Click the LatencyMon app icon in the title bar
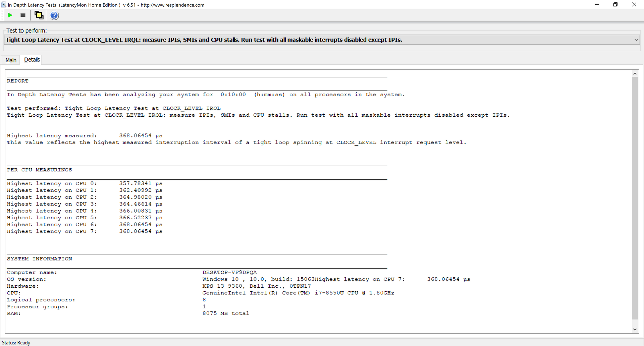644x346 pixels. (4, 5)
